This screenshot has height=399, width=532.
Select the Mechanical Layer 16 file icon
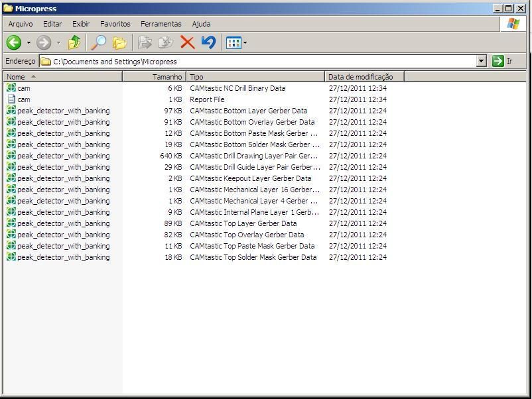(11, 189)
